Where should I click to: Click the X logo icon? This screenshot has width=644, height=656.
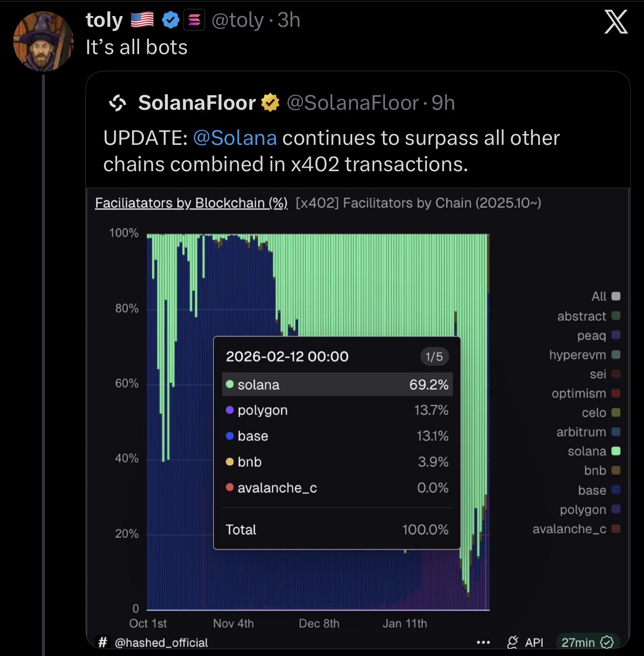[616, 22]
